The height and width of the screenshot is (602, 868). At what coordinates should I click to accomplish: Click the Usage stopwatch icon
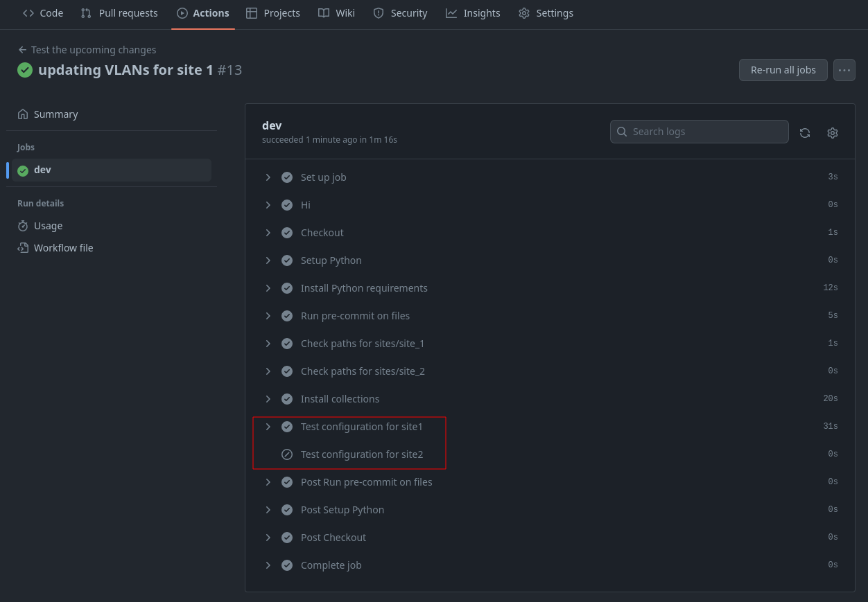[23, 226]
